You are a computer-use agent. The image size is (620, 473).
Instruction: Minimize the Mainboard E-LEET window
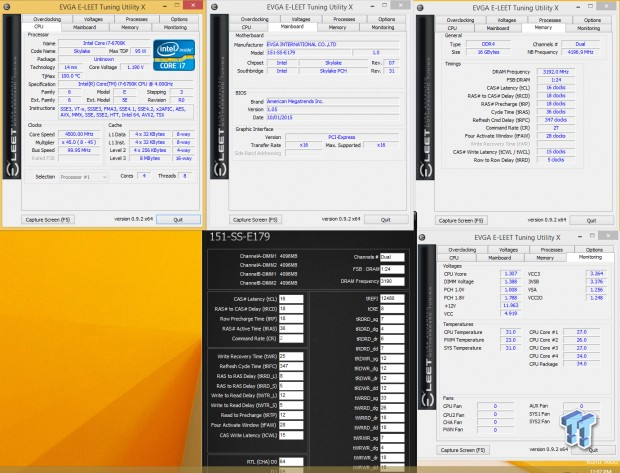373,6
